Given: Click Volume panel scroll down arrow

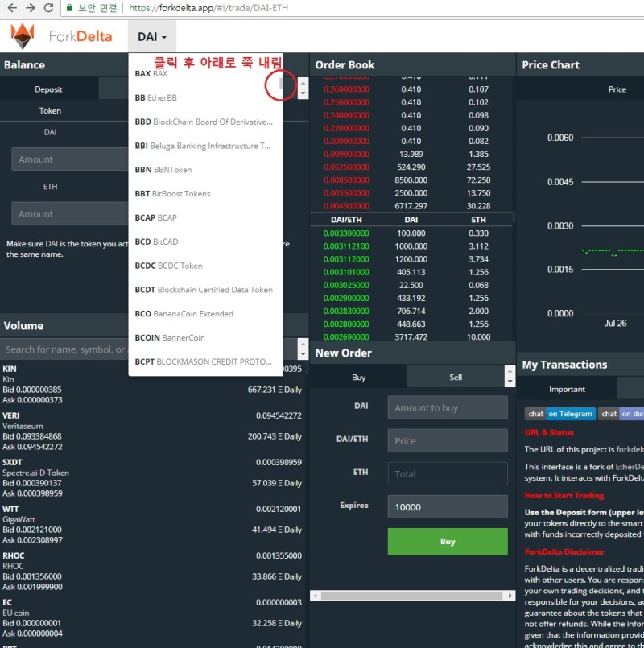Looking at the screenshot, I should point(303,354).
